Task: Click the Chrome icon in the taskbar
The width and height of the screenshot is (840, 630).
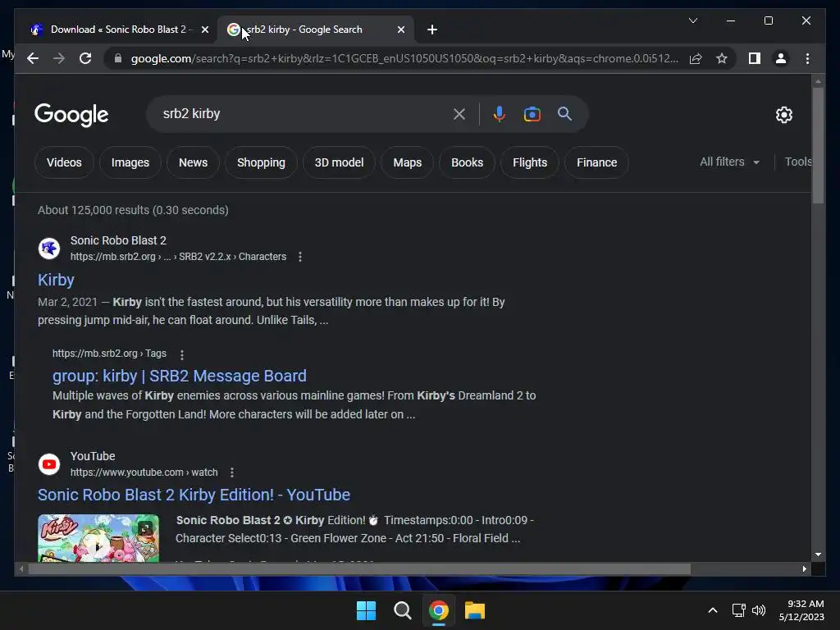Action: (x=439, y=610)
